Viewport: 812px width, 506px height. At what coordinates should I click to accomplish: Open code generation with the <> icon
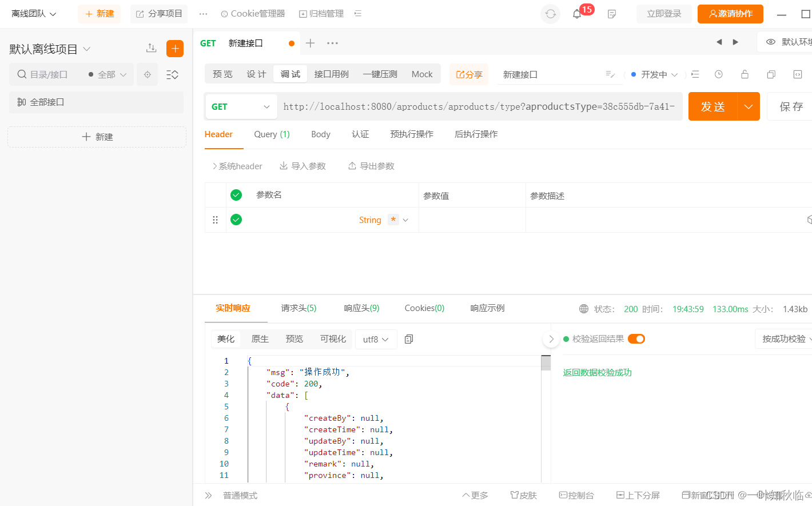tap(798, 74)
